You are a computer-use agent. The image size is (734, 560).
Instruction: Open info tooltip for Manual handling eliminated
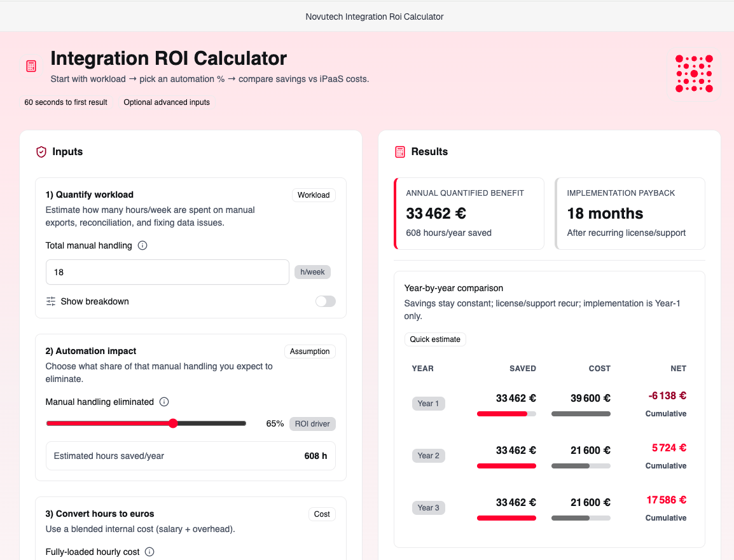[164, 402]
